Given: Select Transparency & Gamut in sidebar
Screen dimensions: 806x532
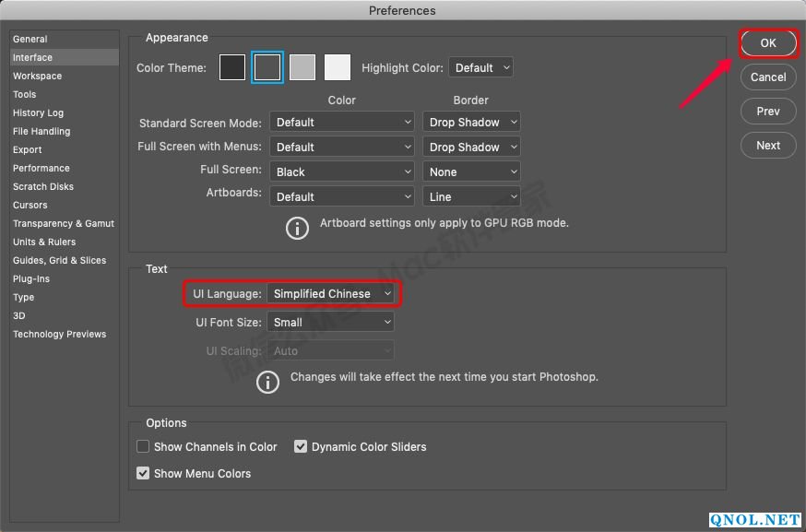Looking at the screenshot, I should point(64,223).
